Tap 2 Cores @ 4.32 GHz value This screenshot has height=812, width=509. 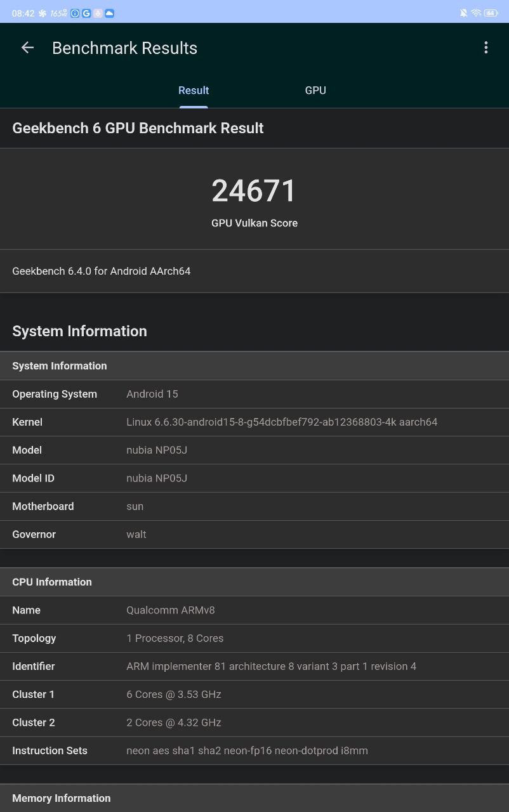click(174, 722)
